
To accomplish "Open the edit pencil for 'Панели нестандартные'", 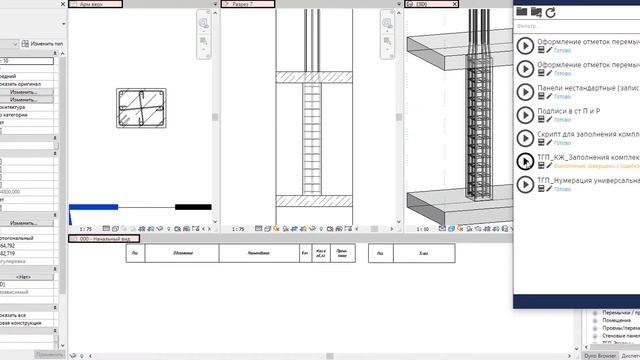I will click(549, 96).
